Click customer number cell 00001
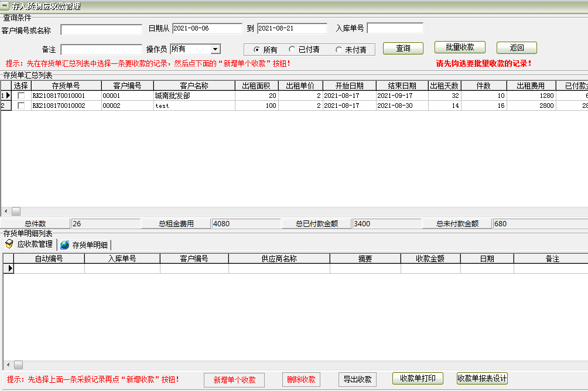This screenshot has width=588, height=391. point(128,96)
